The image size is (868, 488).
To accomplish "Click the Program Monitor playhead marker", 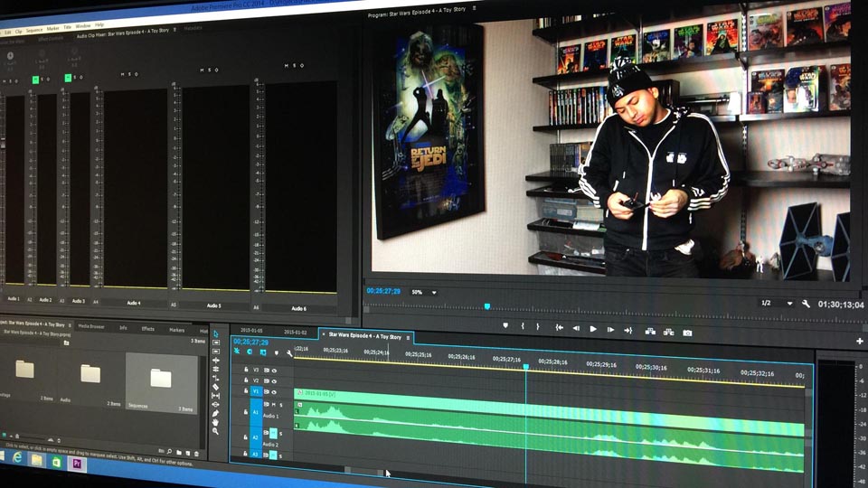I will point(487,306).
